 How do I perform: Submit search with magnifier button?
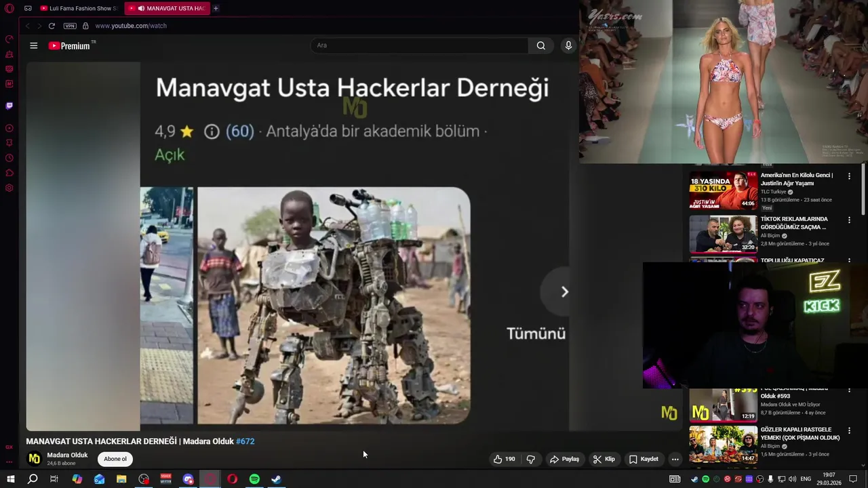click(x=540, y=45)
